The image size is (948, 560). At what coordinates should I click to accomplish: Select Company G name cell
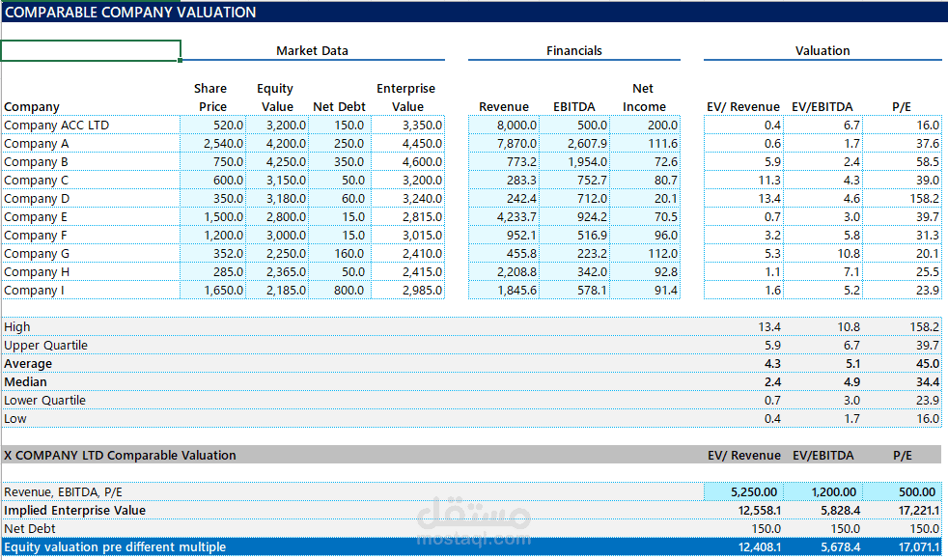click(x=91, y=253)
